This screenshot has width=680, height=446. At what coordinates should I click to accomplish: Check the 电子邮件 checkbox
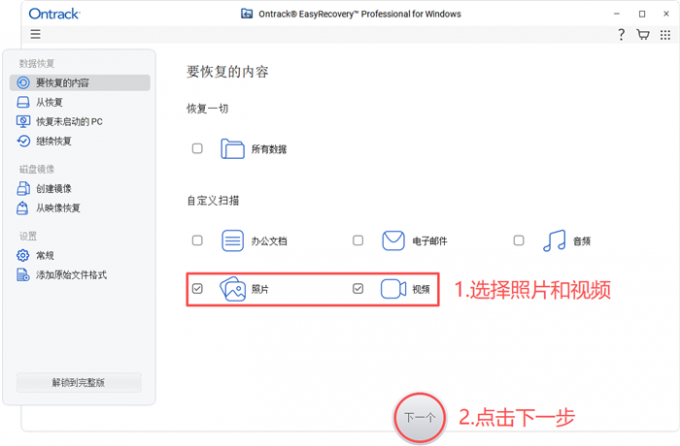pyautogui.click(x=358, y=240)
